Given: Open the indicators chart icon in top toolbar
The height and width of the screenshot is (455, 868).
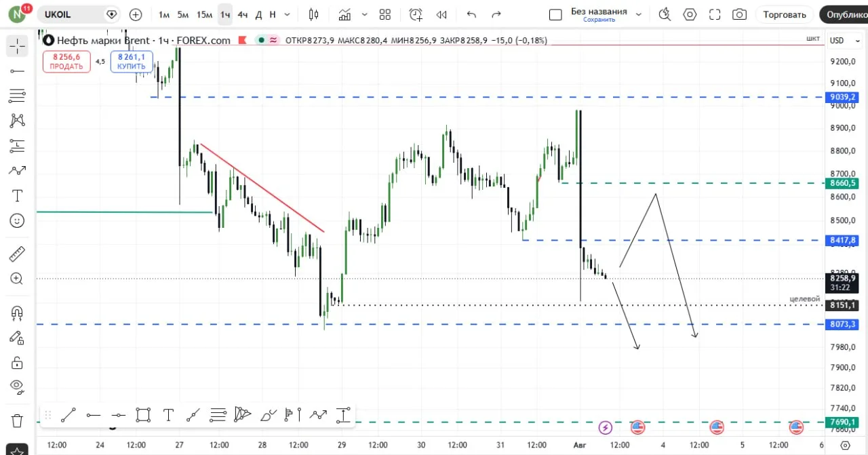Looking at the screenshot, I should tap(345, 14).
